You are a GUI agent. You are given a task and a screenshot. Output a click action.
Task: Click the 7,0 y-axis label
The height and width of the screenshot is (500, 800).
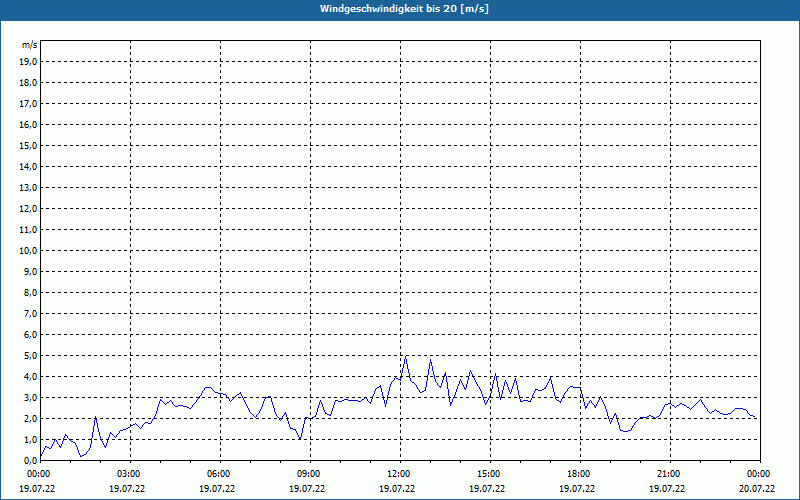pyautogui.click(x=30, y=313)
